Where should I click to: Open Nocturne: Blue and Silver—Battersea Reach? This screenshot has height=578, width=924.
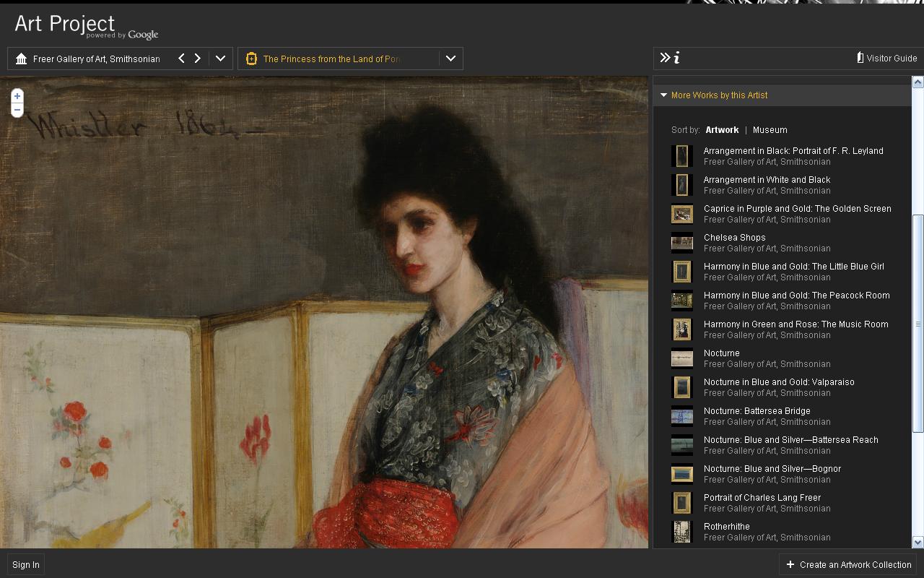tap(790, 440)
